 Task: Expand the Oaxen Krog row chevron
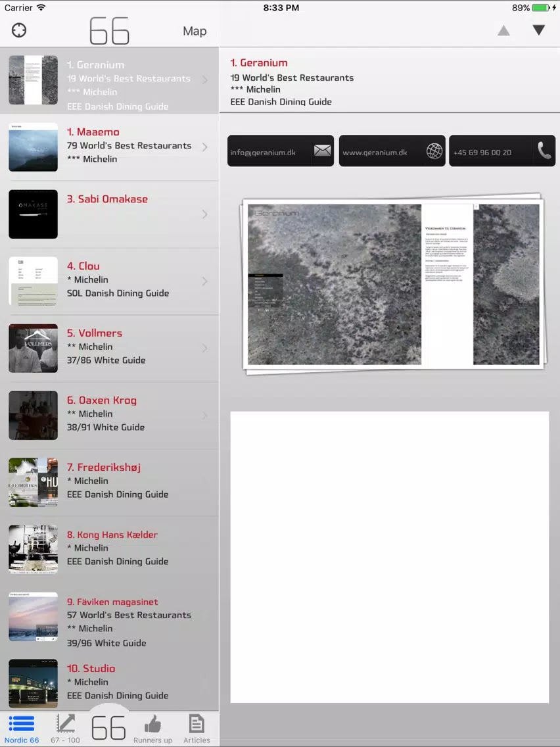(x=205, y=416)
